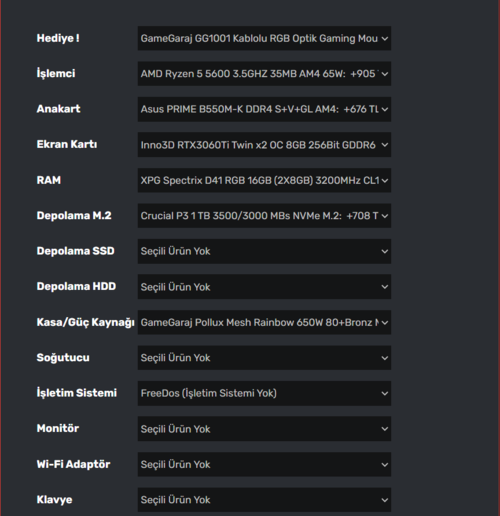Expand the Anakart Asus PRIME B550M-K dropdown
The width and height of the screenshot is (500, 516).
point(264,109)
